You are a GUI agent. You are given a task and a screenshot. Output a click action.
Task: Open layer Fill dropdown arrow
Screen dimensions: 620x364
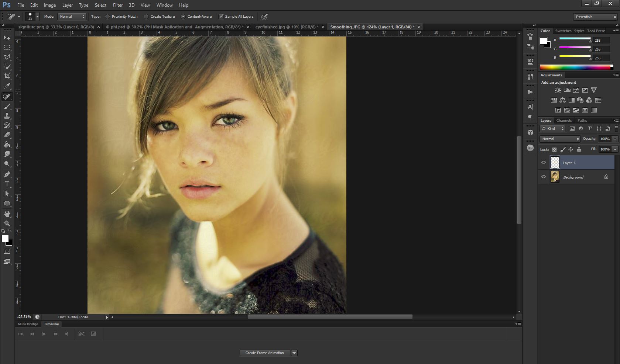[615, 149]
